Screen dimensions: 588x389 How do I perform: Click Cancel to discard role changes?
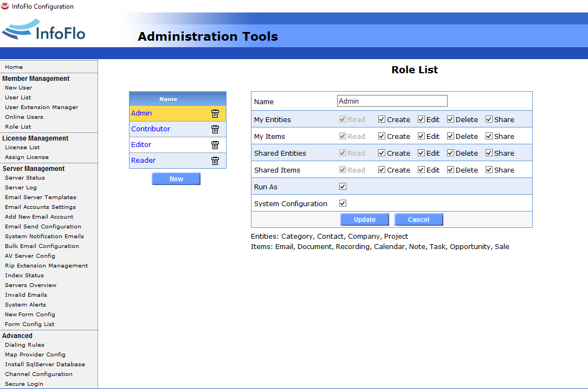click(x=418, y=220)
